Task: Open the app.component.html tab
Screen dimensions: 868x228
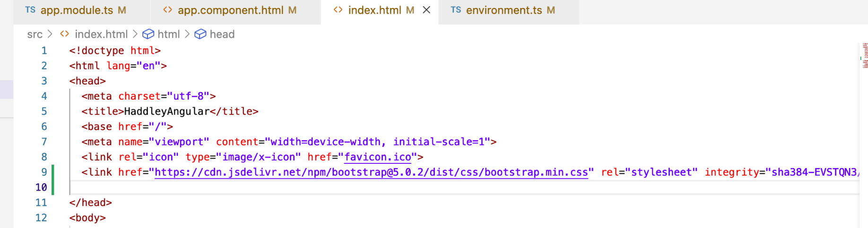Action: click(x=230, y=10)
